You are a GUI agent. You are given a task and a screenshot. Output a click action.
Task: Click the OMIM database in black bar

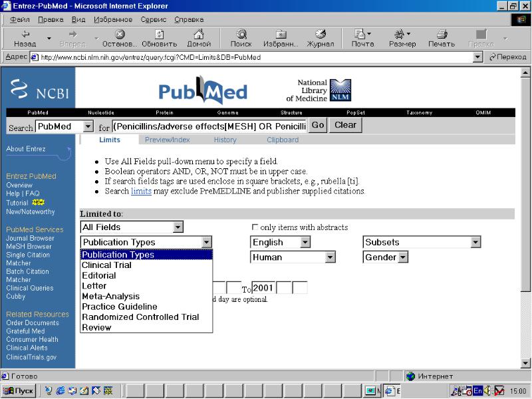(483, 112)
